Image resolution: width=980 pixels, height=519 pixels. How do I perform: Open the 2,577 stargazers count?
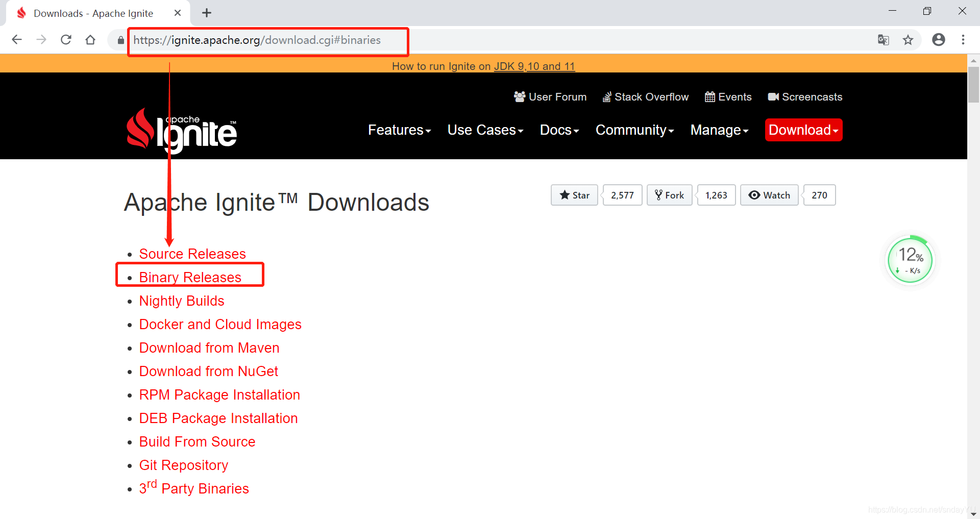pyautogui.click(x=622, y=195)
